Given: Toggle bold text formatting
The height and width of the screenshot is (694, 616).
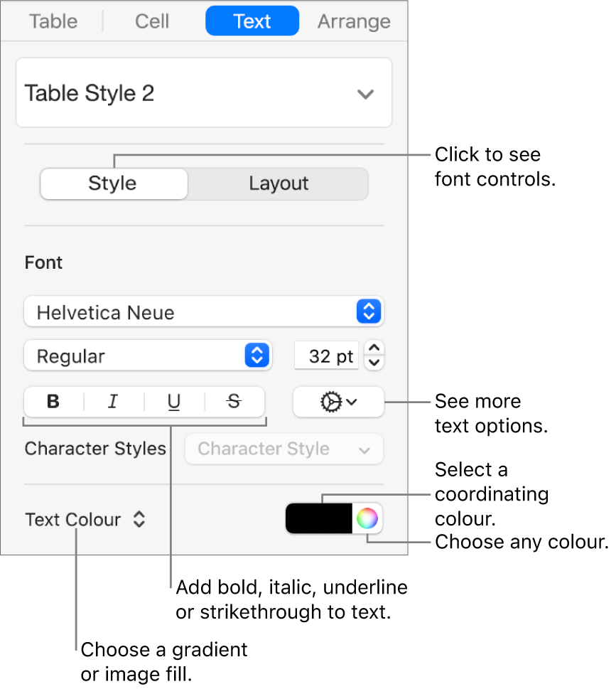Looking at the screenshot, I should [53, 402].
